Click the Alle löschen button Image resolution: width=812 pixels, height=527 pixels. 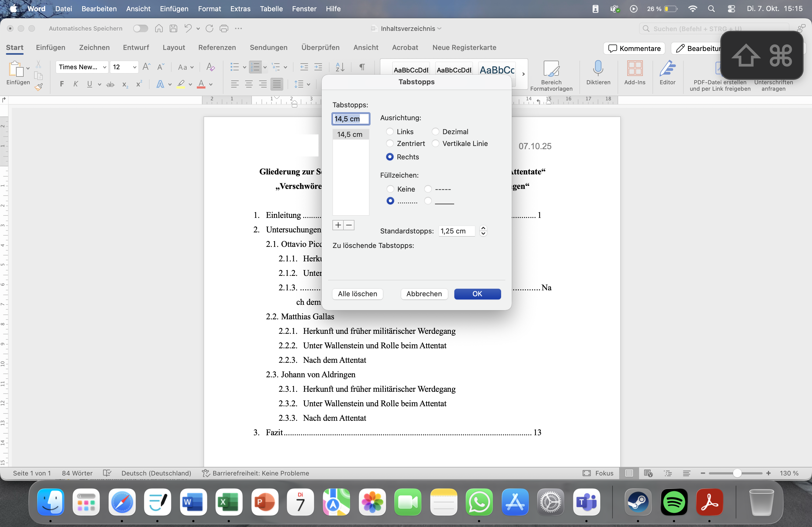click(358, 294)
